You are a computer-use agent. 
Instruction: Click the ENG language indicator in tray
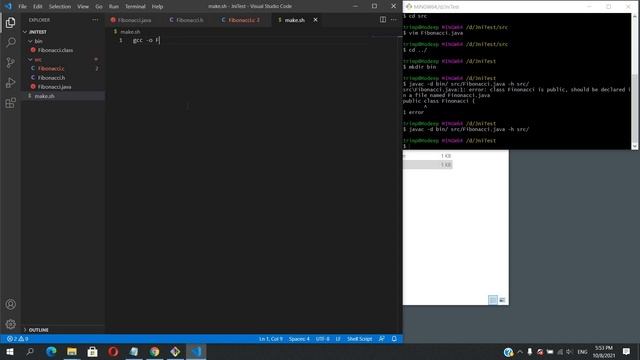point(582,351)
